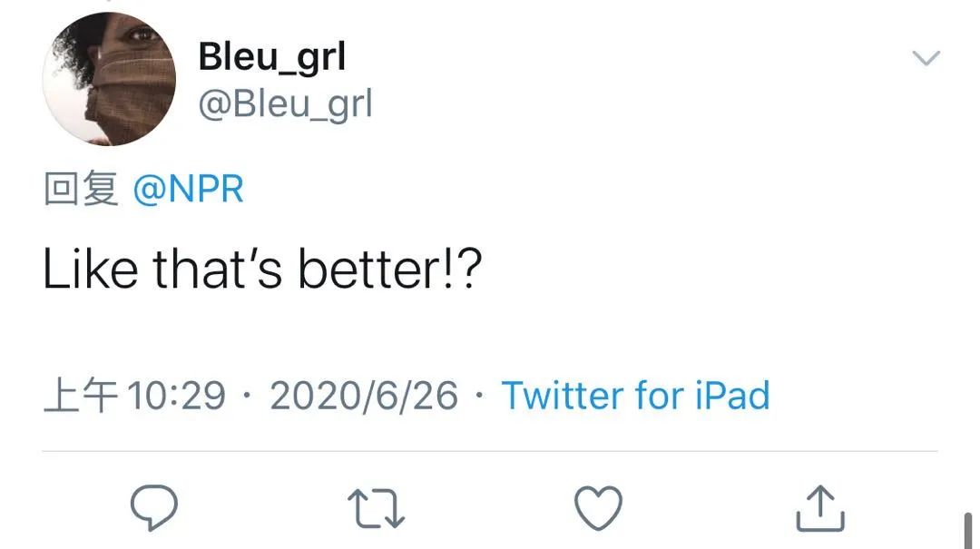Open the share tray icon
The image size is (980, 549).
[x=820, y=507]
